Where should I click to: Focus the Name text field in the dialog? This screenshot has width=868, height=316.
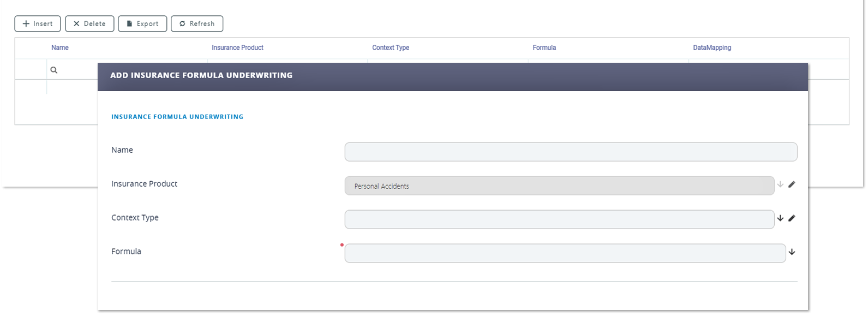pyautogui.click(x=571, y=152)
